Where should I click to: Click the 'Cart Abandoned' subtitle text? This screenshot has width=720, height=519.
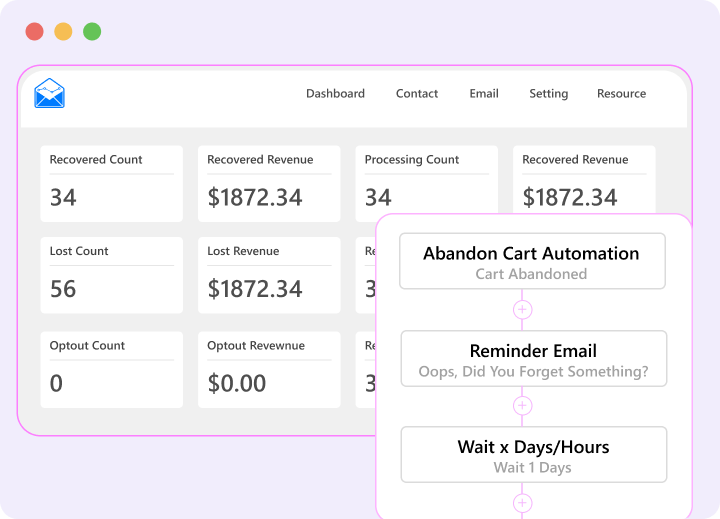pos(531,274)
